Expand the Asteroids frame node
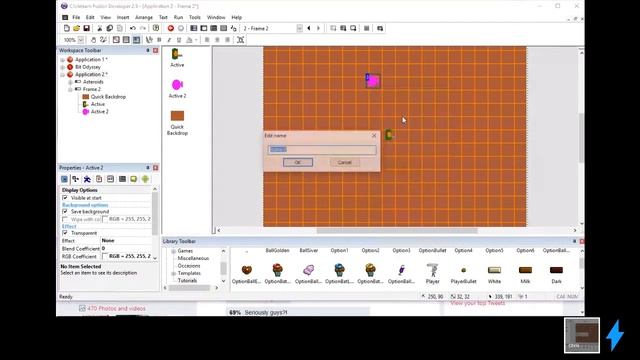 click(x=70, y=82)
